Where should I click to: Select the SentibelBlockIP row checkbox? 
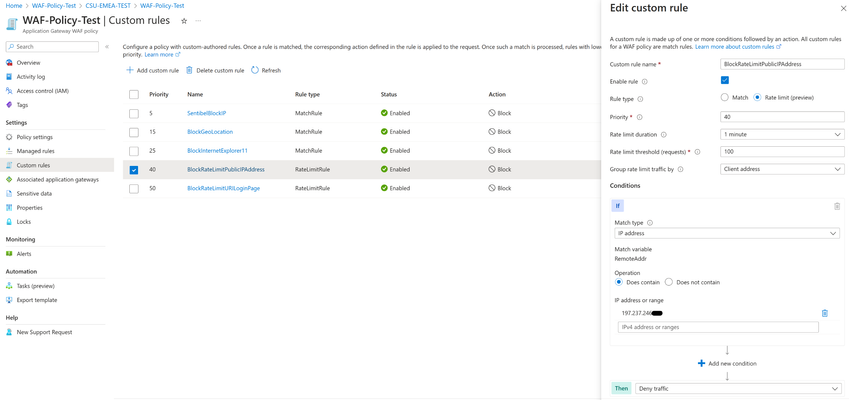tap(134, 113)
